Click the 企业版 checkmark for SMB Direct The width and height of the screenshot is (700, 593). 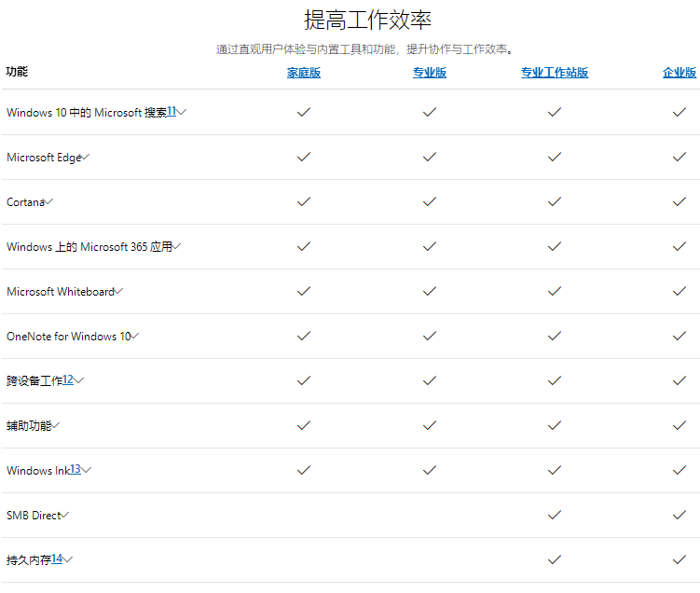[679, 516]
